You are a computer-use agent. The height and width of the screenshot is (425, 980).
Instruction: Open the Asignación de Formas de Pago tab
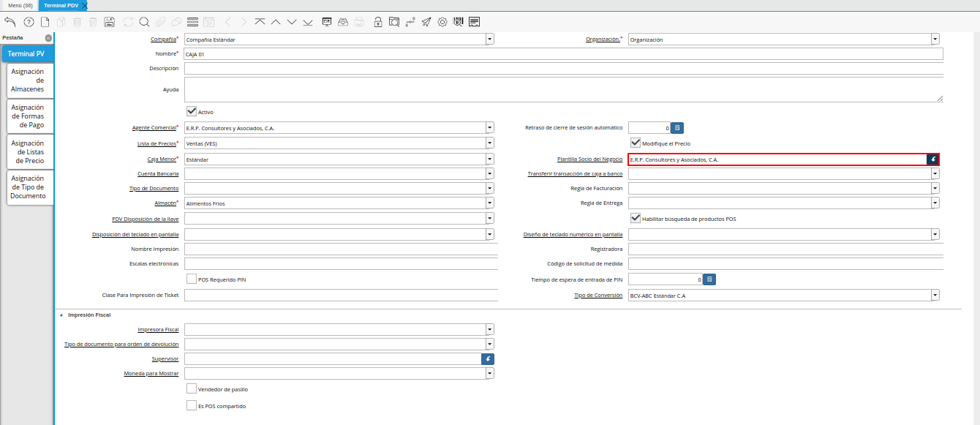(x=28, y=116)
